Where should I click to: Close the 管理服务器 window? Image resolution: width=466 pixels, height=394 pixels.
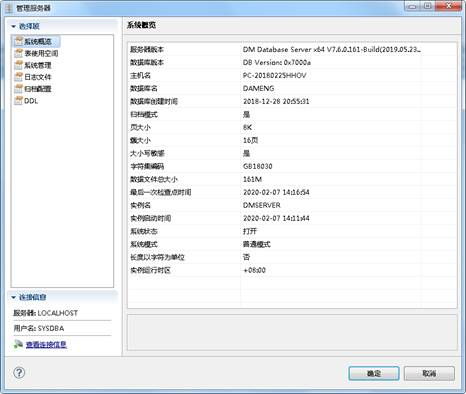449,6
